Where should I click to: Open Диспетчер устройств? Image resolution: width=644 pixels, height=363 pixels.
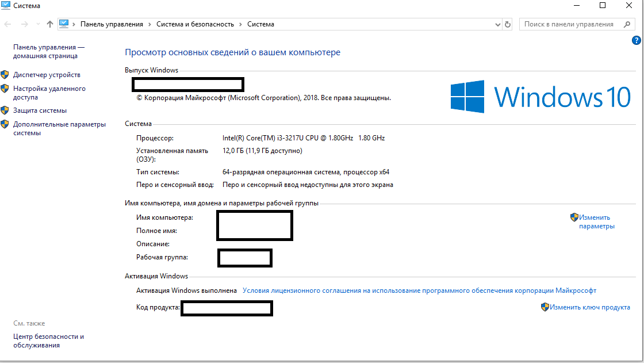[47, 75]
